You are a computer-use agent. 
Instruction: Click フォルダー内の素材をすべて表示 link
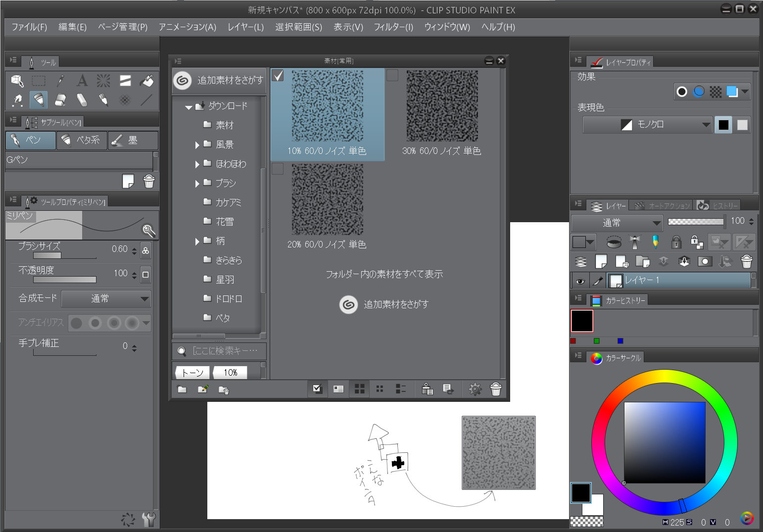pos(384,274)
